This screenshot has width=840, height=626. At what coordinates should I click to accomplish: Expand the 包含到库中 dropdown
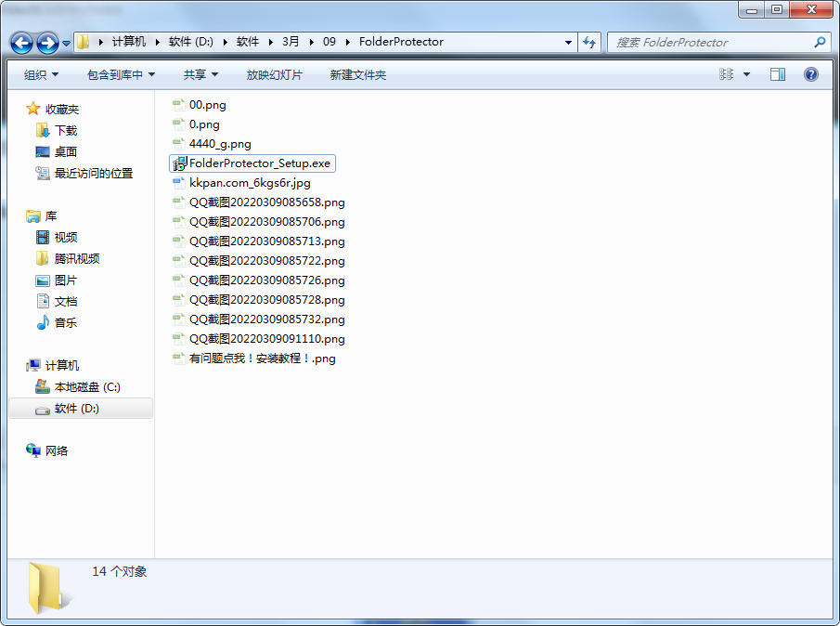(x=121, y=74)
